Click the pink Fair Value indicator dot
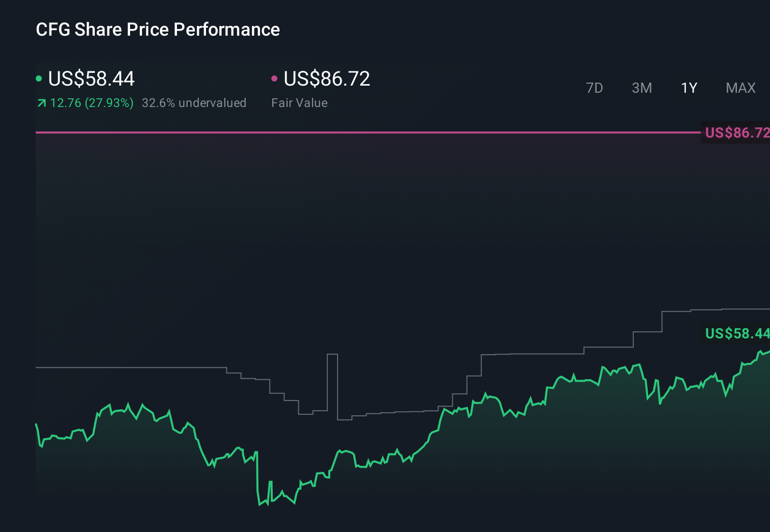This screenshot has width=770, height=532. click(x=275, y=78)
